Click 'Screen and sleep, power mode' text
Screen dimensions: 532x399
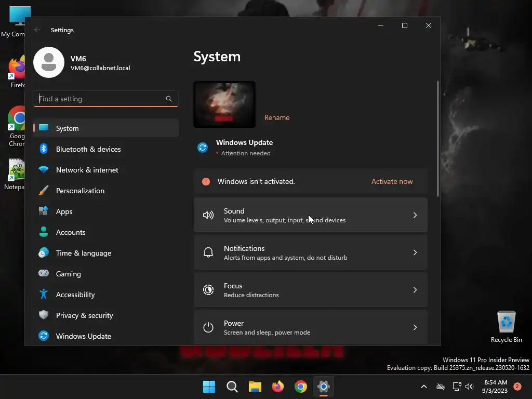pyautogui.click(x=267, y=332)
